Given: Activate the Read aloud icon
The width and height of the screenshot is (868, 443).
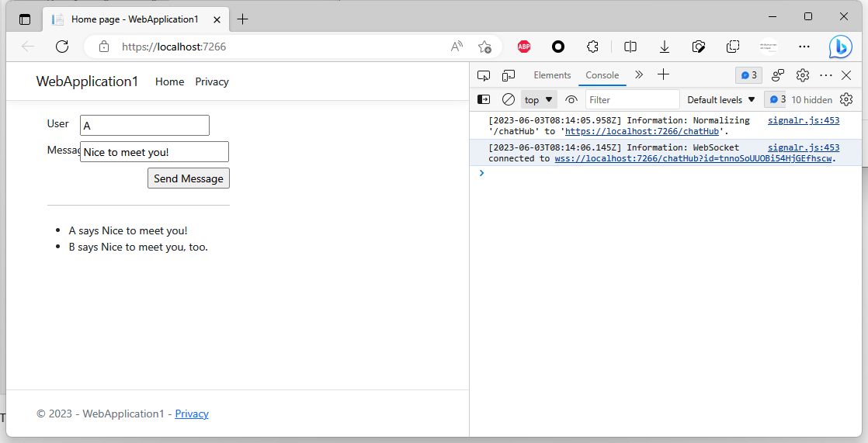Looking at the screenshot, I should (x=457, y=47).
